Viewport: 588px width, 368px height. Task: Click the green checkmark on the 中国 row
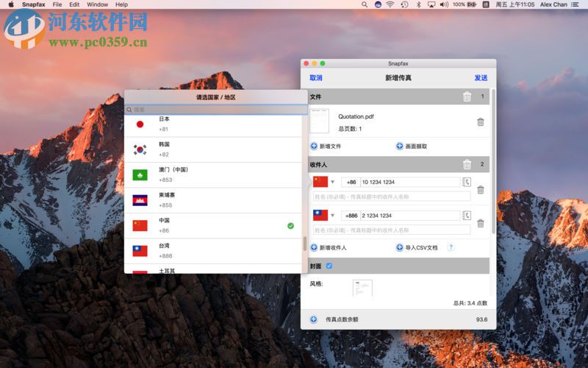tap(290, 226)
